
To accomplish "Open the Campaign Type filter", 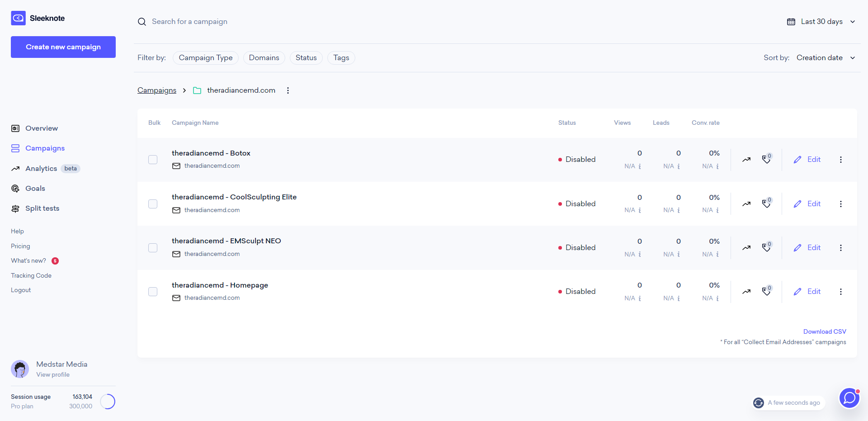I will pos(206,58).
